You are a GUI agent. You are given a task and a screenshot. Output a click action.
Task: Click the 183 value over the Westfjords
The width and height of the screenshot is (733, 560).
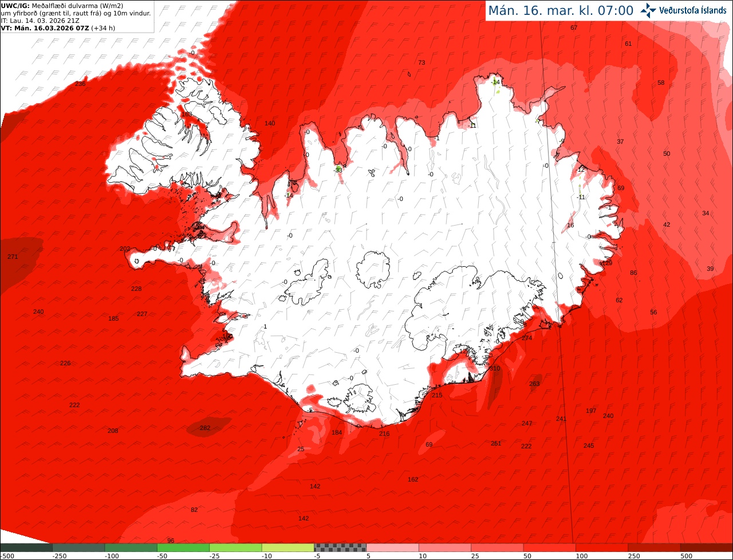coord(187,115)
